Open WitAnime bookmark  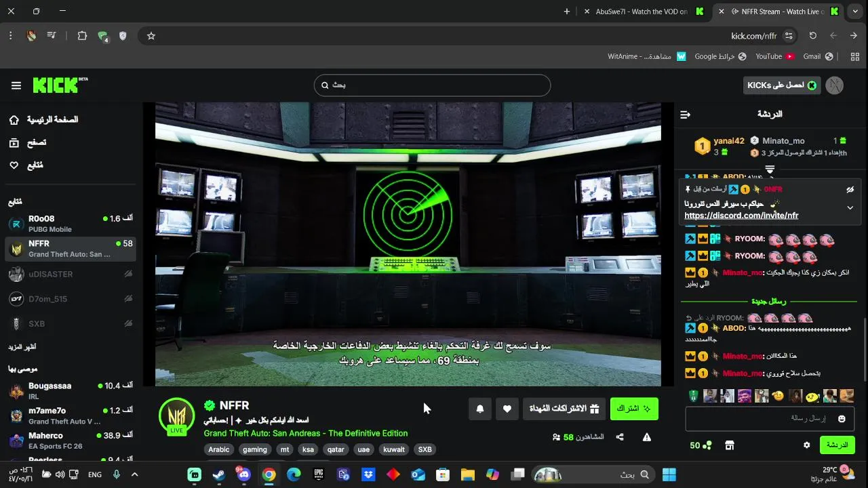[647, 56]
